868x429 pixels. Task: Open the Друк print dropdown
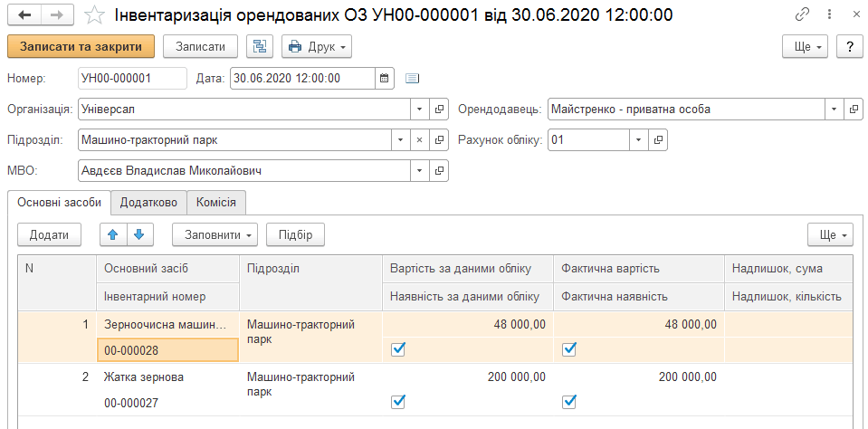point(317,46)
